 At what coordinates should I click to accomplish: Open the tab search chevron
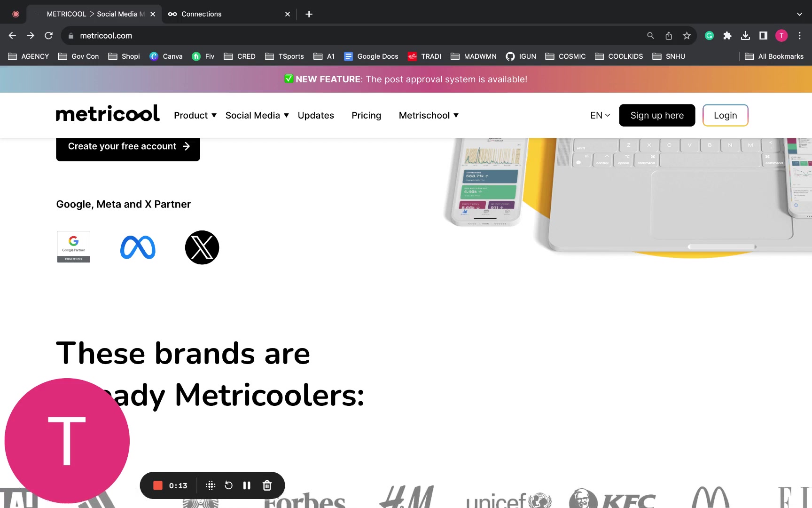(x=799, y=14)
